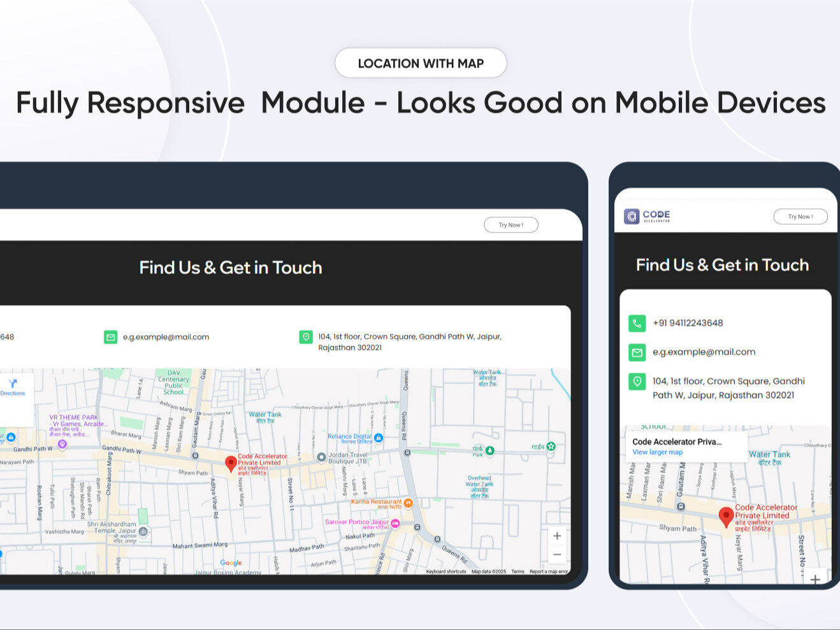This screenshot has height=630, width=840.
Task: Open the View larger map link
Action: (656, 452)
